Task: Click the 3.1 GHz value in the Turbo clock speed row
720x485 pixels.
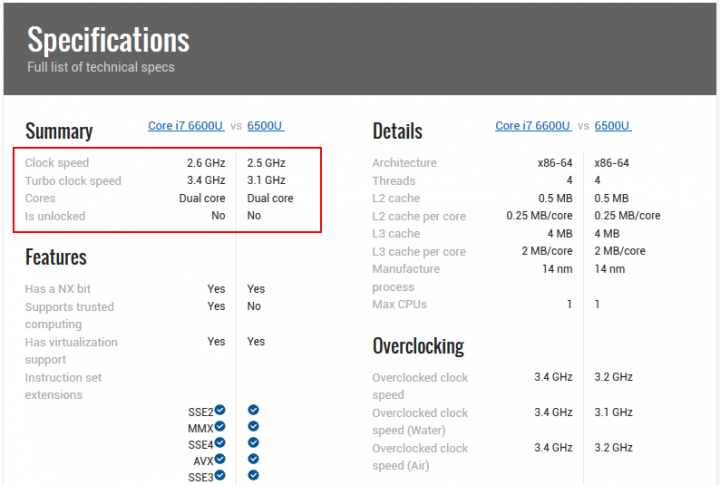Action: pyautogui.click(x=266, y=180)
